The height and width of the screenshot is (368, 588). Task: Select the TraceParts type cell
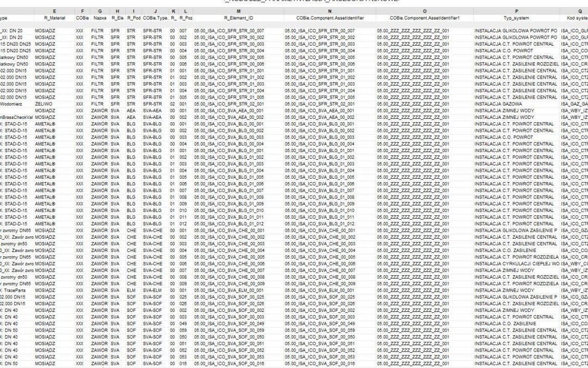click(17, 290)
